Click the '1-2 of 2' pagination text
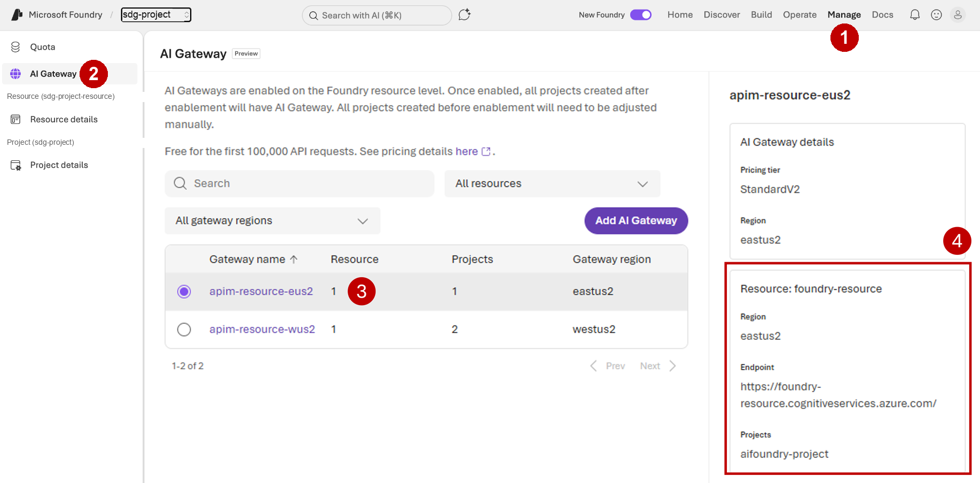Viewport: 980px width, 483px height. [x=188, y=366]
